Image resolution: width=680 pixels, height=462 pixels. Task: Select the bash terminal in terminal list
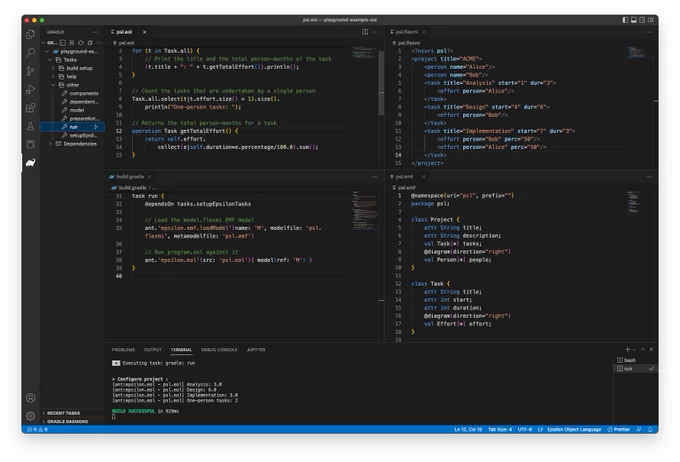[x=635, y=360]
